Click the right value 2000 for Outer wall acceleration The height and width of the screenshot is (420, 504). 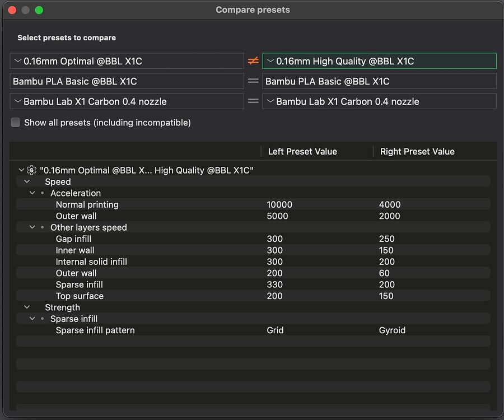click(x=390, y=216)
